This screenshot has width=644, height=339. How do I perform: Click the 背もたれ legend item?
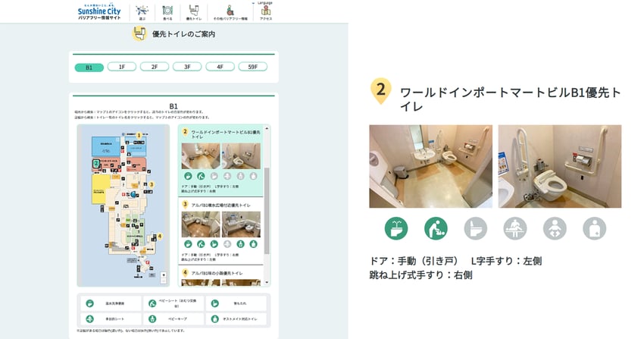click(236, 303)
